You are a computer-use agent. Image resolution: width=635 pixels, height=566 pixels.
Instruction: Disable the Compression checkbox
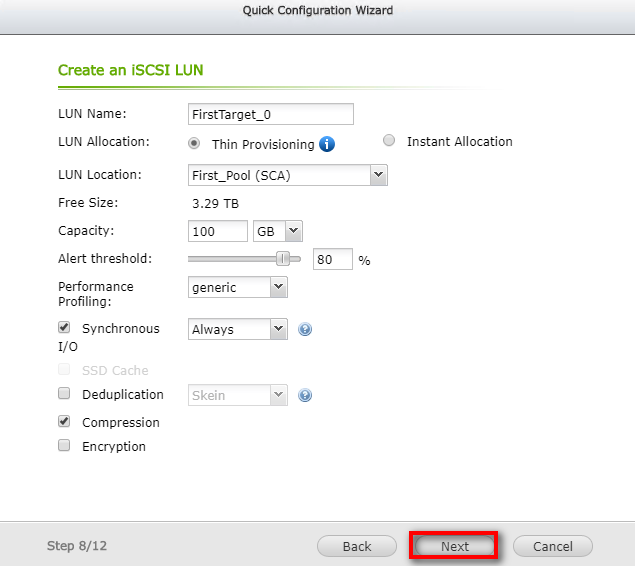(65, 422)
